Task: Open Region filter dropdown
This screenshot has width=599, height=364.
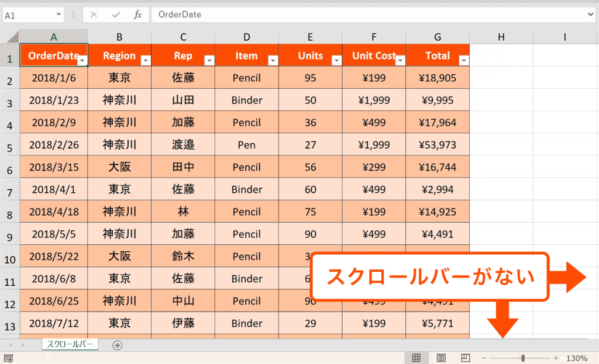Action: point(146,60)
